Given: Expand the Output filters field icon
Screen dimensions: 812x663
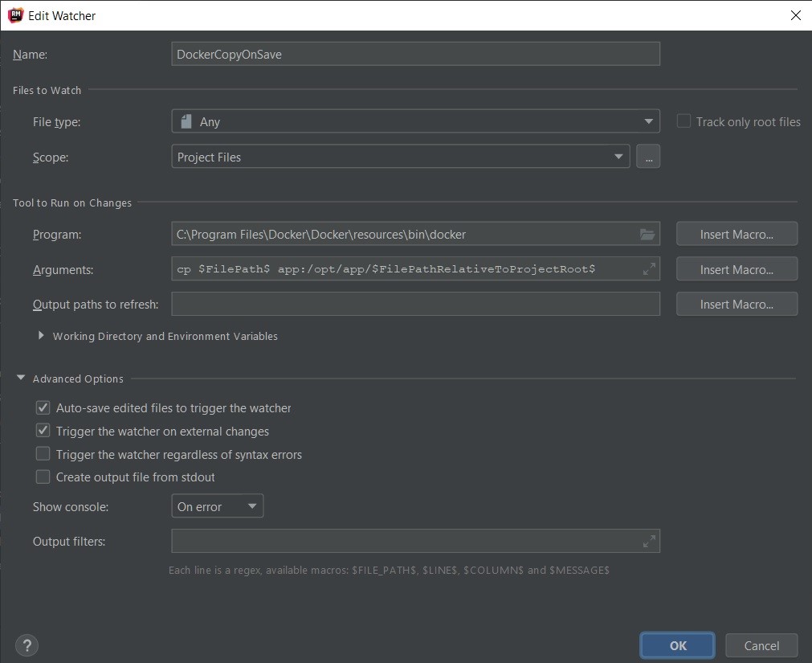Looking at the screenshot, I should (x=649, y=542).
